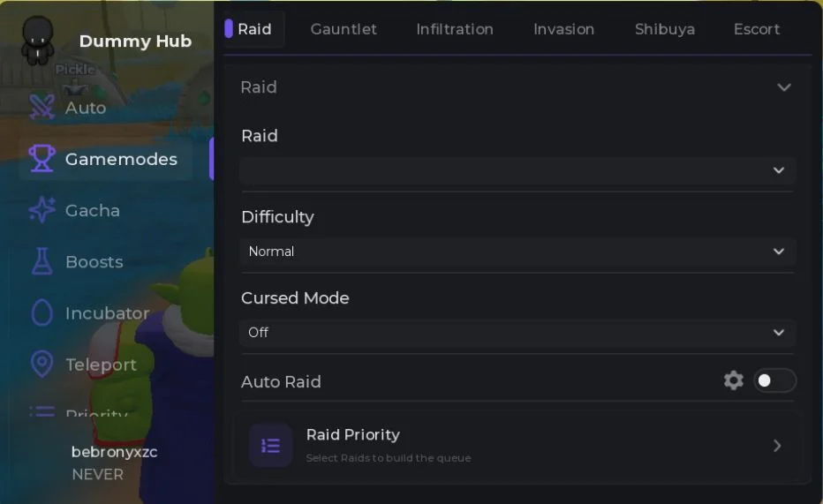823x504 pixels.
Task: Open the Auto crossed-swords icon
Action: tap(42, 107)
